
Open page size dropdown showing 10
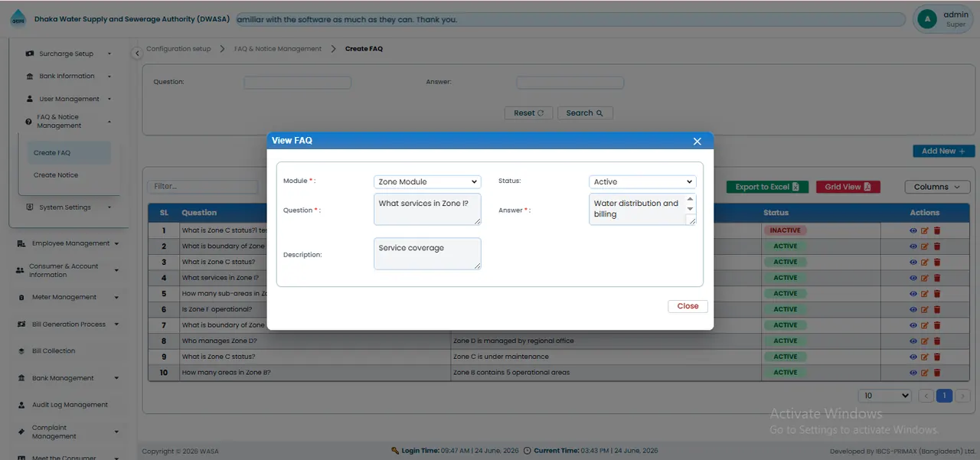884,396
